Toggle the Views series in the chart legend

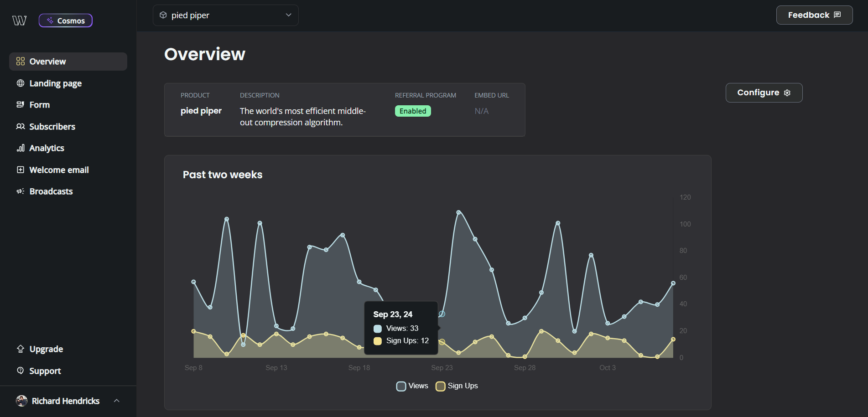click(412, 386)
